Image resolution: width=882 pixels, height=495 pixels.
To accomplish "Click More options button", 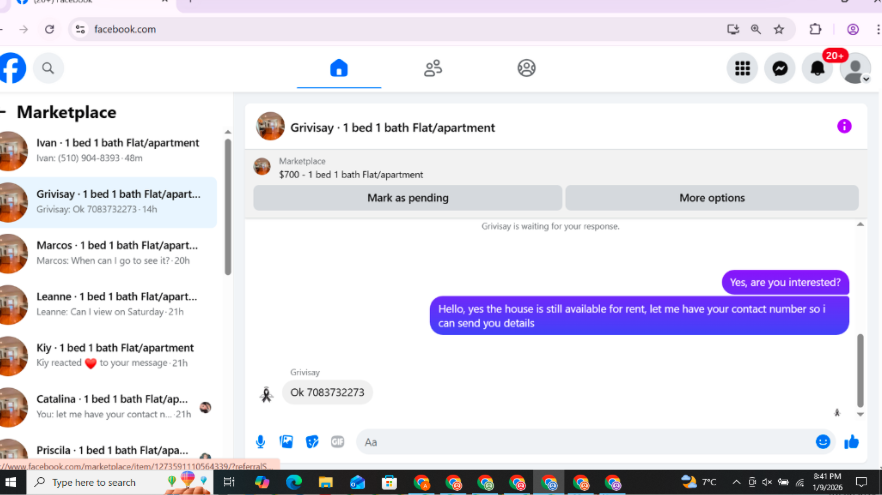I will [712, 197].
